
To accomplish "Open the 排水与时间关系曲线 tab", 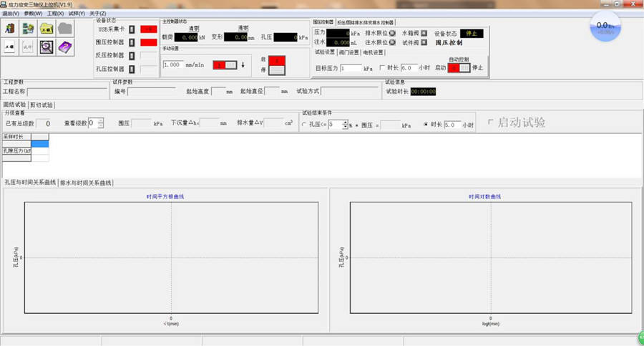I will click(x=86, y=183).
